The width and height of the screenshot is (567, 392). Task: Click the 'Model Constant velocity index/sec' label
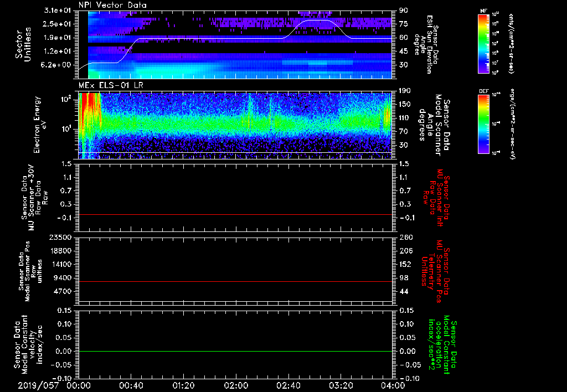pos(28,343)
